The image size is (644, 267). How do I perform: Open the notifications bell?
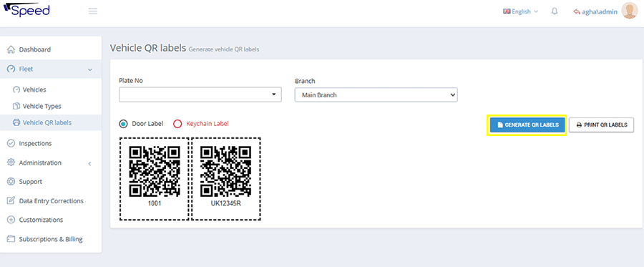[554, 11]
